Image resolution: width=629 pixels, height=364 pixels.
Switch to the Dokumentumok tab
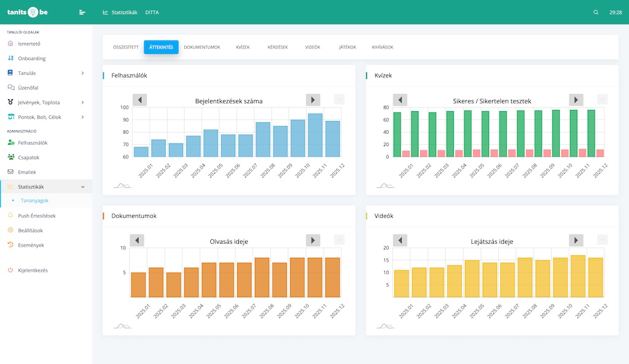(x=202, y=47)
